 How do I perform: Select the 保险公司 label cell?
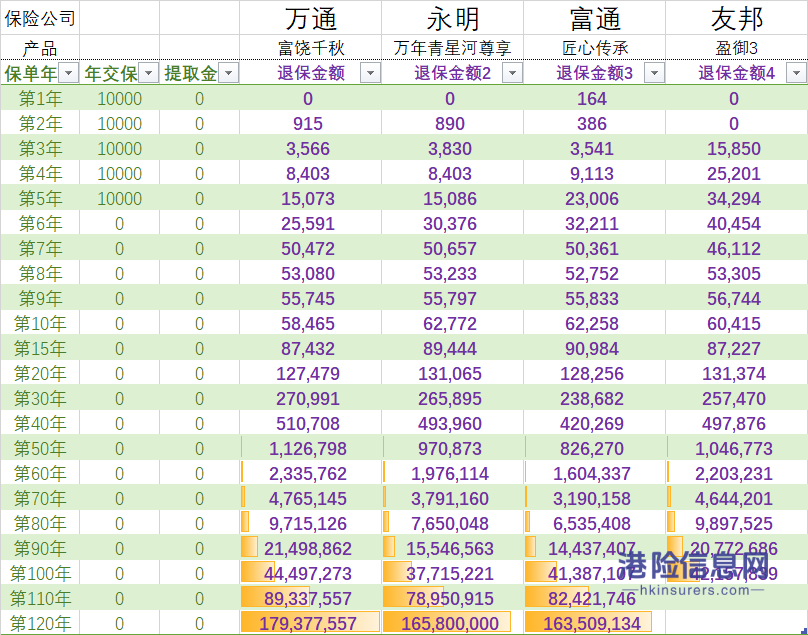pos(40,19)
